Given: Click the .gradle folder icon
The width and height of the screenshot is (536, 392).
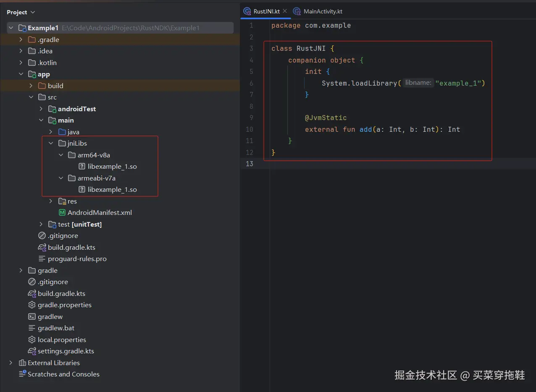Looking at the screenshot, I should pyautogui.click(x=32, y=39).
